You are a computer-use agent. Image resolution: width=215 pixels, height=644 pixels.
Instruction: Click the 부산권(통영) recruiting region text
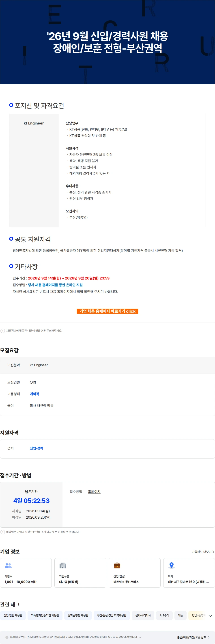click(x=78, y=218)
